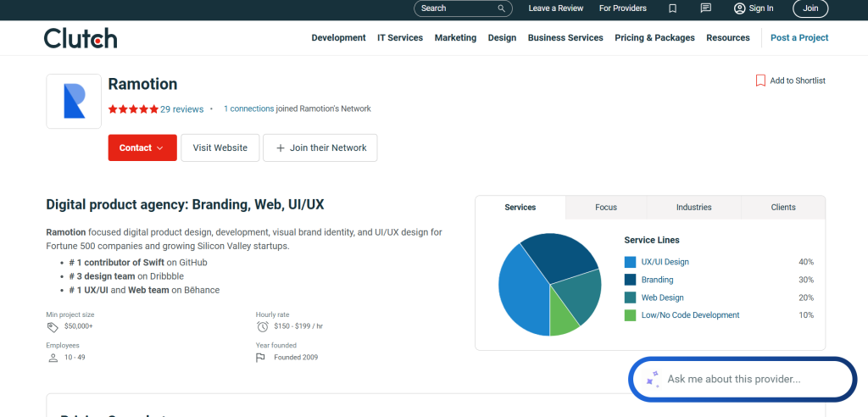Click Join their Network button

point(320,147)
